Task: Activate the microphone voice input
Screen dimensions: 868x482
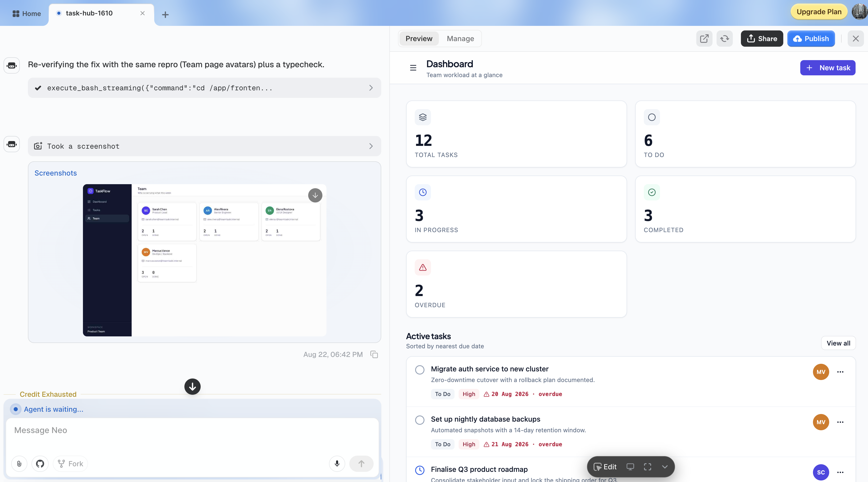Action: pos(337,464)
